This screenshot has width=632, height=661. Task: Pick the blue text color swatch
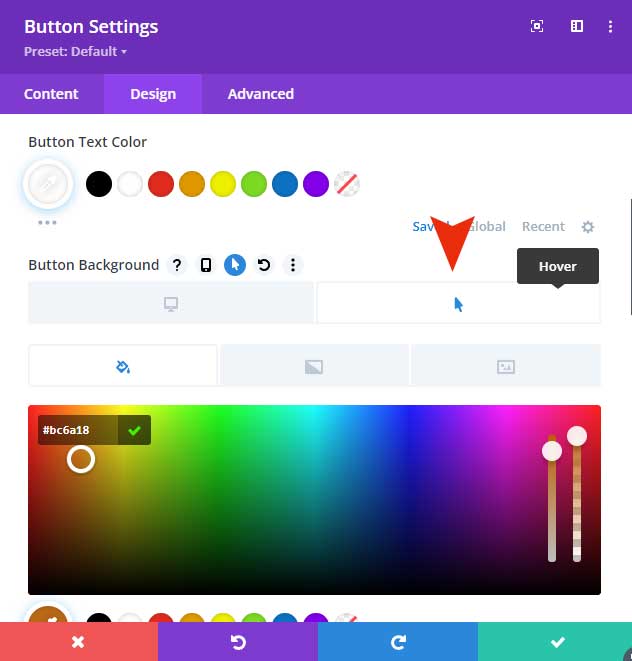[285, 184]
